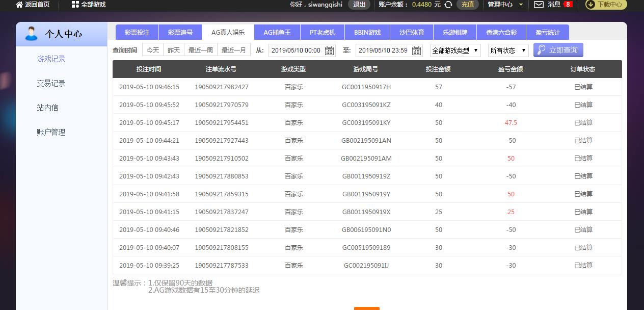Screen dimensions: 644x310
Task: Select the 今天 time filter
Action: (x=153, y=50)
